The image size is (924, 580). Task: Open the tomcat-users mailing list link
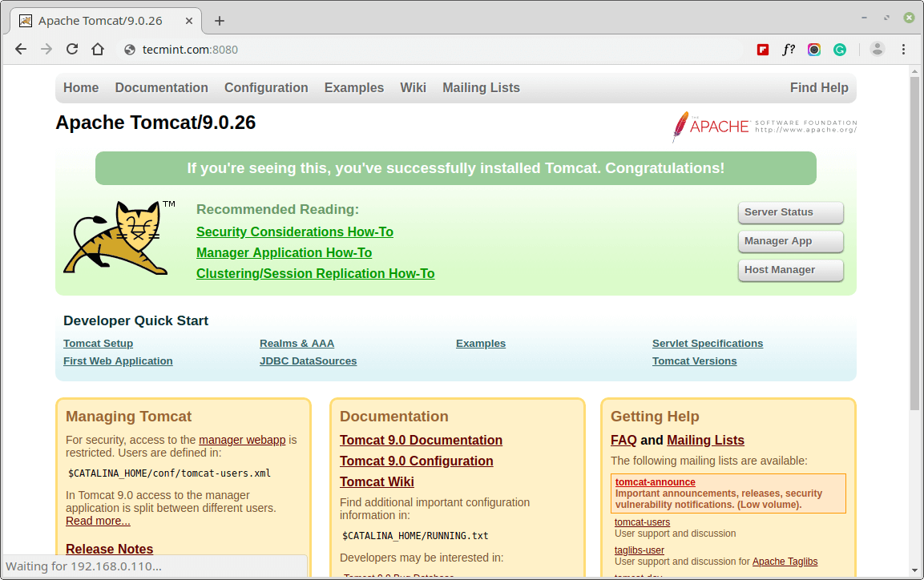point(643,522)
